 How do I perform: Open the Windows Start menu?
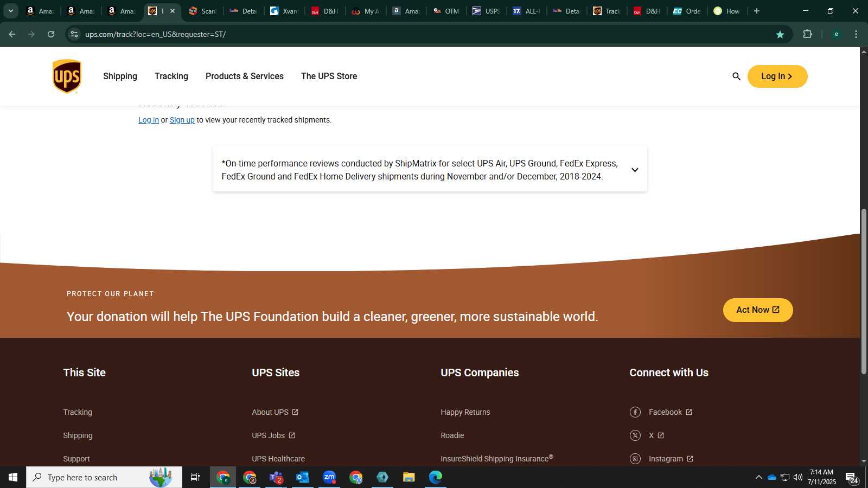pos(13,477)
